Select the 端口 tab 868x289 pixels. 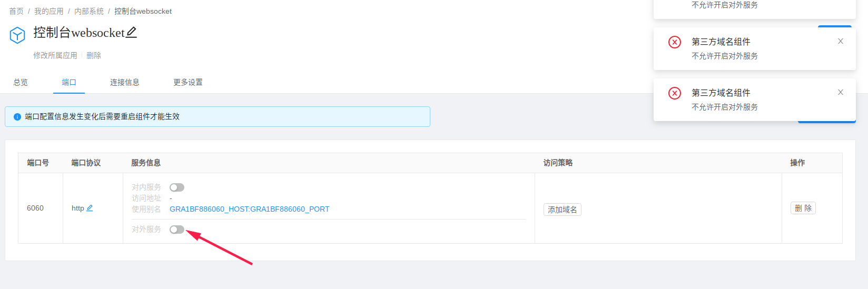(x=69, y=82)
